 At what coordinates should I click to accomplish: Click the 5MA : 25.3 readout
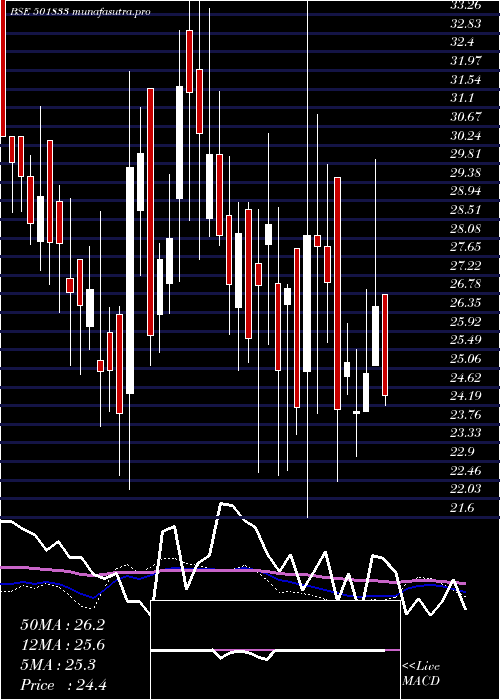[x=58, y=665]
